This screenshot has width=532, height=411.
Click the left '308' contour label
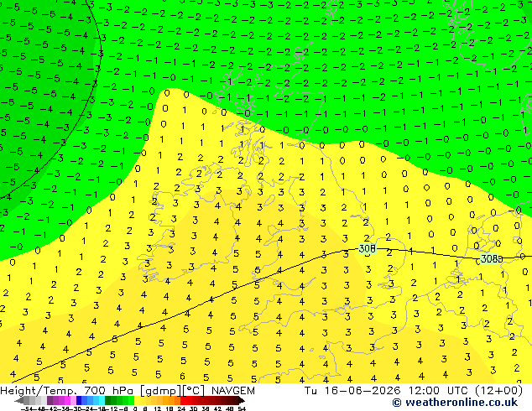[367, 249]
